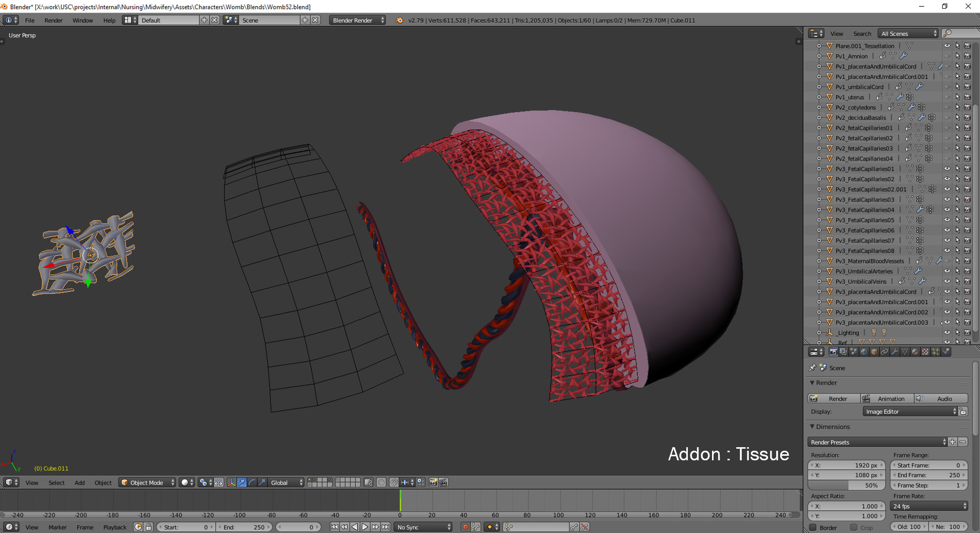Hide Pv3_FetalCapillaries05 using its eye icon
Viewport: 980px width, 533px height.
tap(947, 220)
